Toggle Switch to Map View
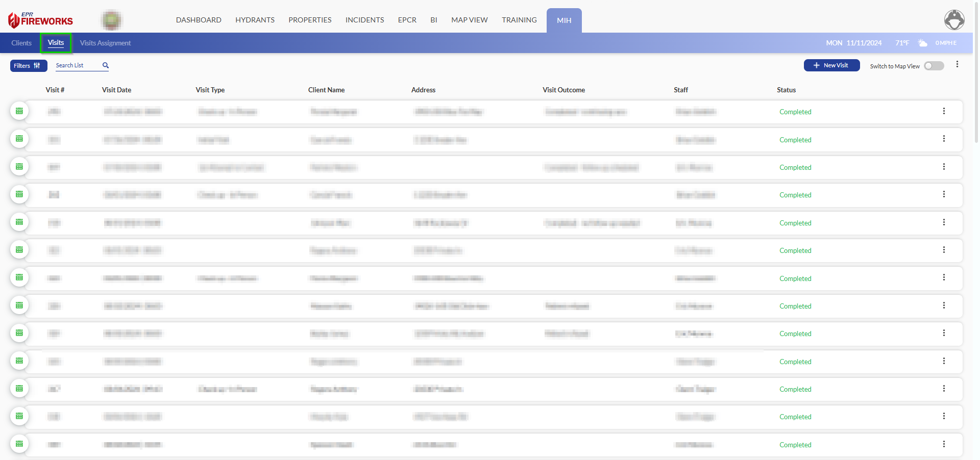Screen dimensions: 980x460 934,66
